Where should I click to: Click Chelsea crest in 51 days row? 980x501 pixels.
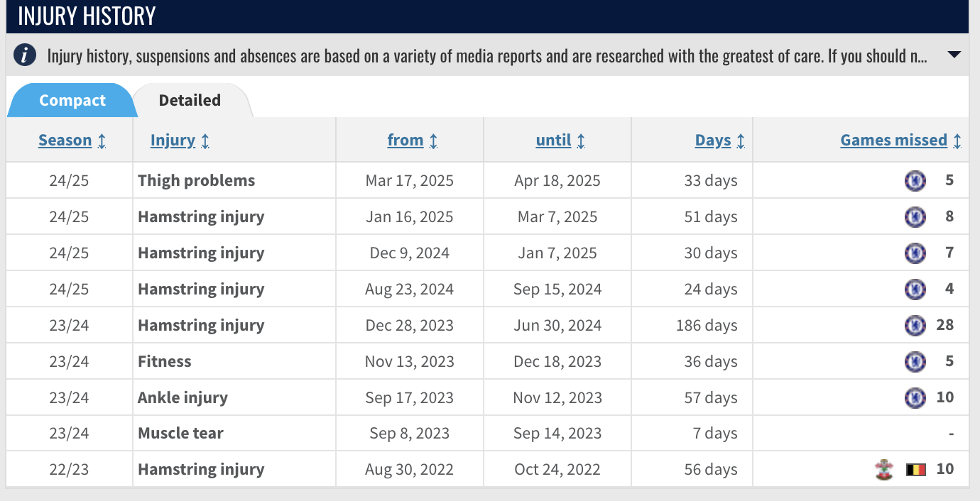(x=915, y=217)
